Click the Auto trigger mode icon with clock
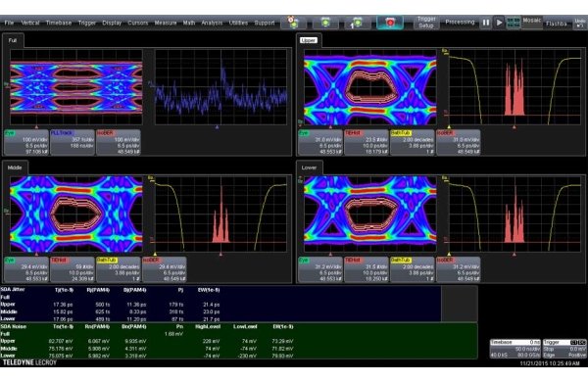Viewport: 588px width, 382px height. pyautogui.click(x=294, y=23)
